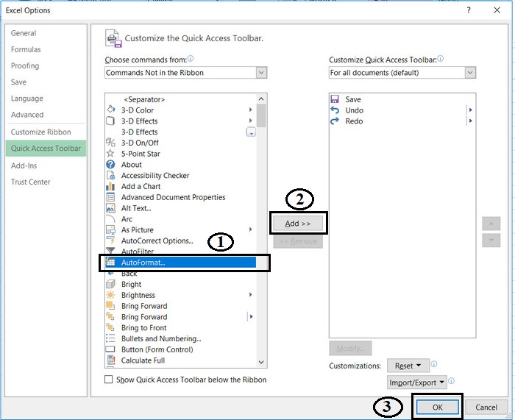Click the As Picture icon
This screenshot has width=515, height=420.
(x=110, y=229)
